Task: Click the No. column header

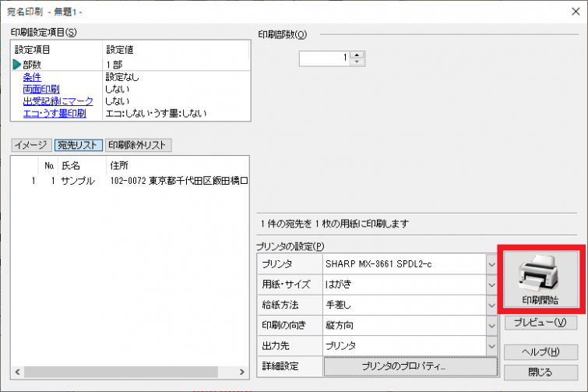Action: (48, 165)
